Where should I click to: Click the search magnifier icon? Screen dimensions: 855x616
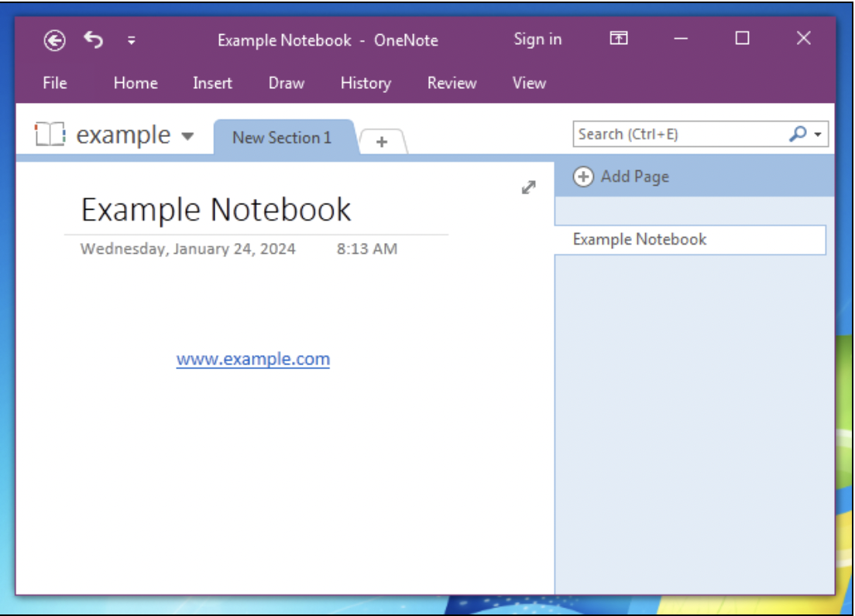tap(797, 133)
